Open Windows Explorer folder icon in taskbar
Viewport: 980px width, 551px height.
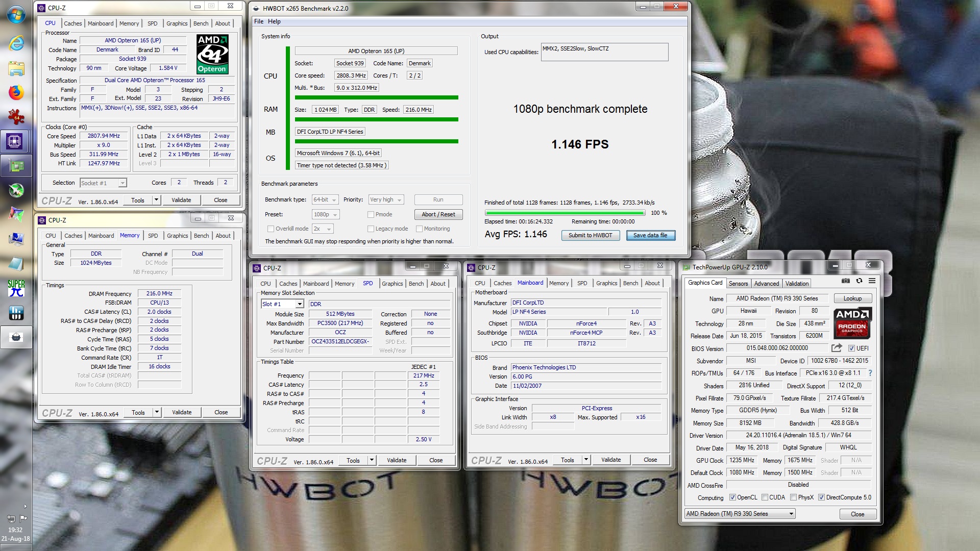(x=16, y=68)
